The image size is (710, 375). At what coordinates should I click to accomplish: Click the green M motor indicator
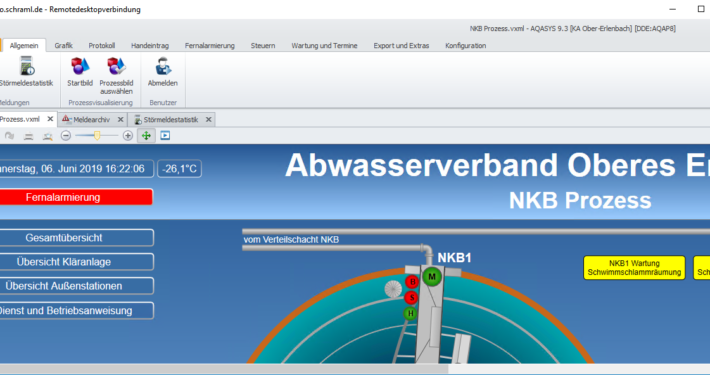(432, 276)
